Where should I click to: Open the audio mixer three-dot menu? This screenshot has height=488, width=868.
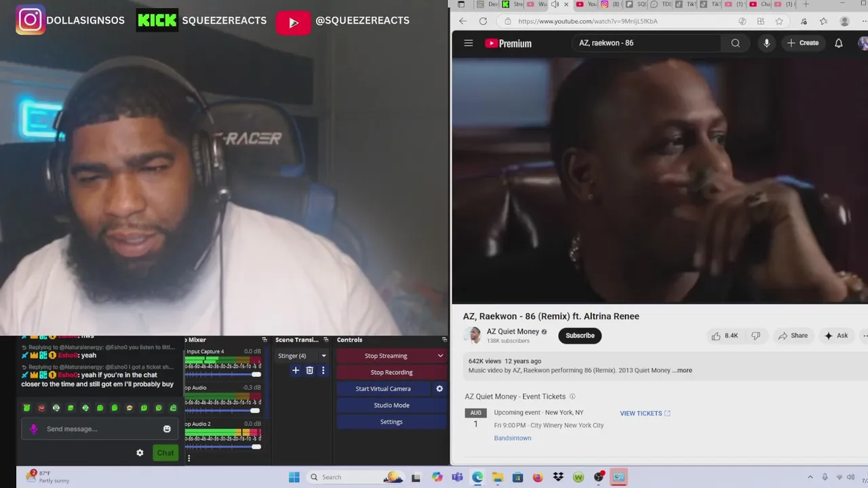[189, 458]
